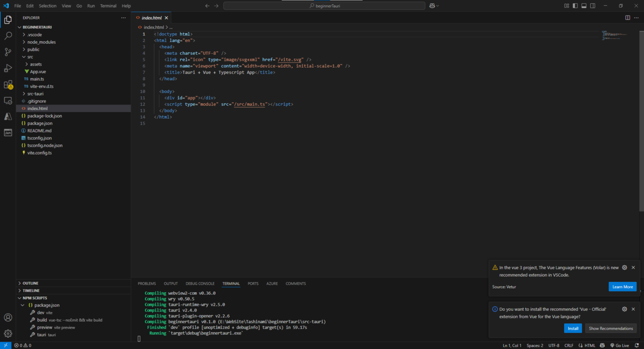Change the HTML language mode in status bar

click(x=590, y=345)
